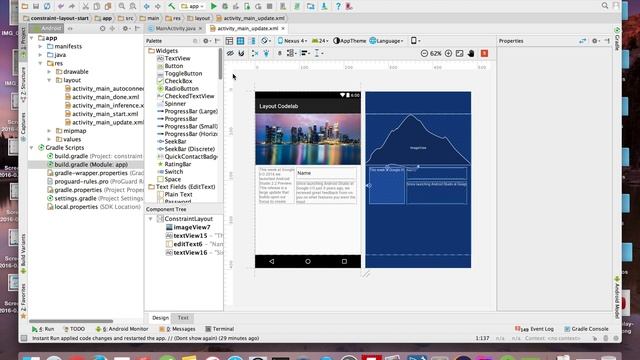Open the TODO tool window

pyautogui.click(x=74, y=329)
